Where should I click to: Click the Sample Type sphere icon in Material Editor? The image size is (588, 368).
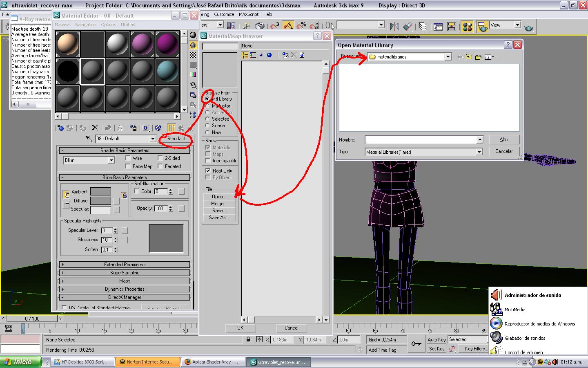click(193, 35)
